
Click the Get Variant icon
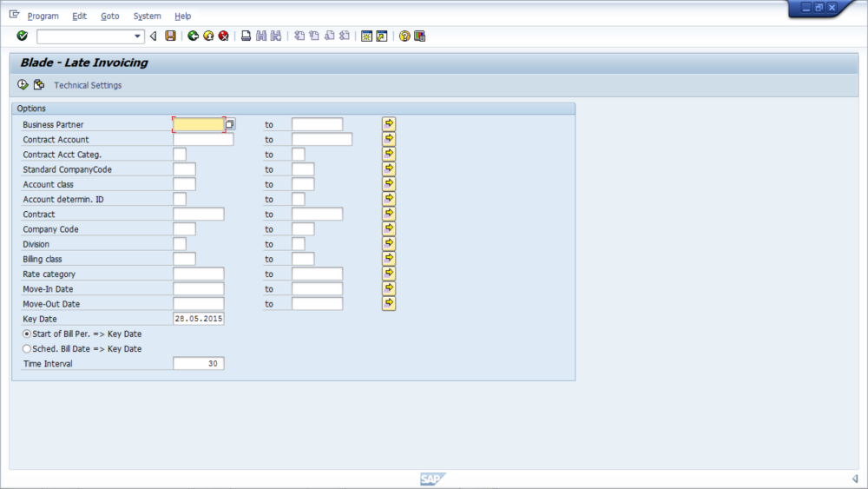pos(39,85)
